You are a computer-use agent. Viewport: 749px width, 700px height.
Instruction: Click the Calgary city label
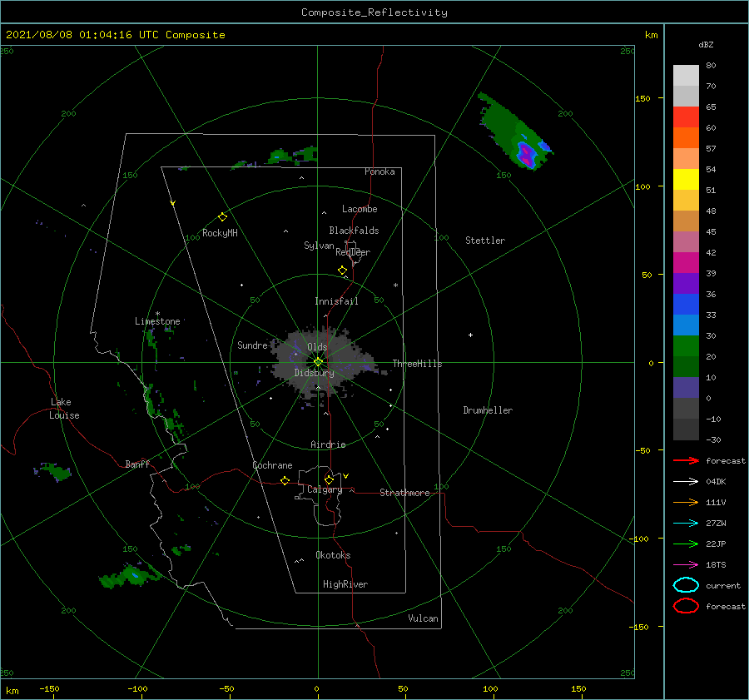(x=325, y=489)
